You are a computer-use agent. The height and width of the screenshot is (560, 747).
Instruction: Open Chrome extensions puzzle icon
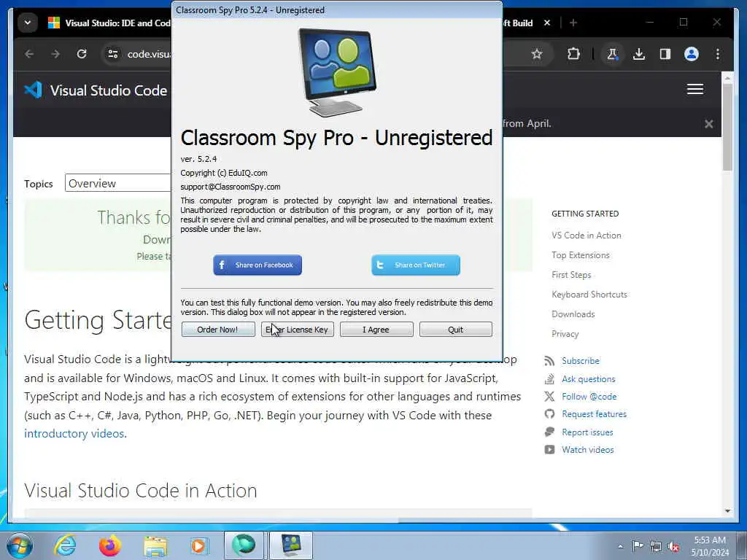(x=573, y=54)
